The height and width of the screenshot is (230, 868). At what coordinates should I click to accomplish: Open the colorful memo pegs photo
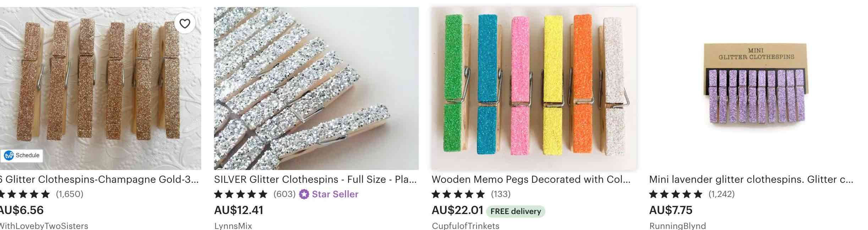click(x=534, y=88)
